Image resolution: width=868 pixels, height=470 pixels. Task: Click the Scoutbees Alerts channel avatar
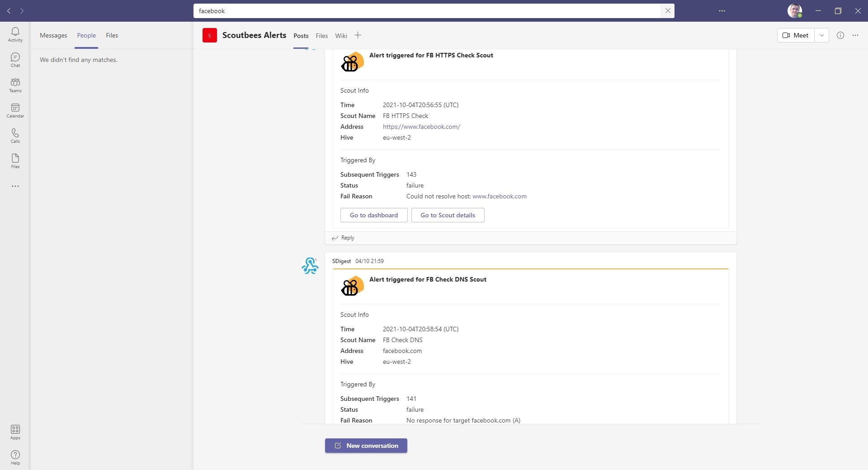pos(210,35)
